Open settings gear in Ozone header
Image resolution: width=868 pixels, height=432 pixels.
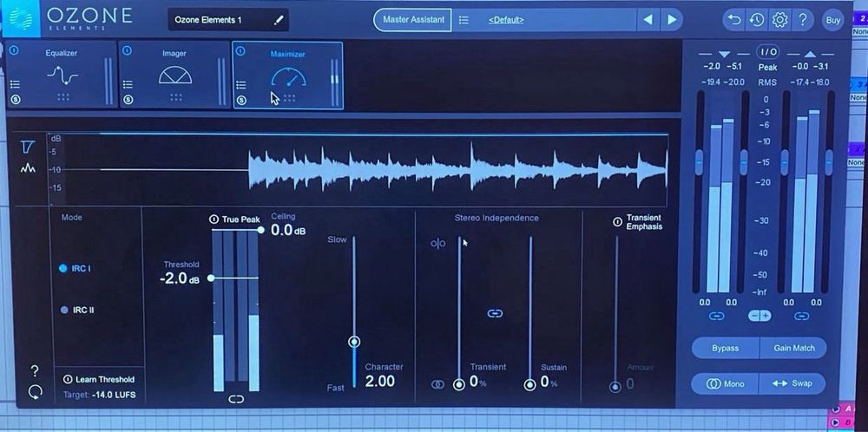779,20
